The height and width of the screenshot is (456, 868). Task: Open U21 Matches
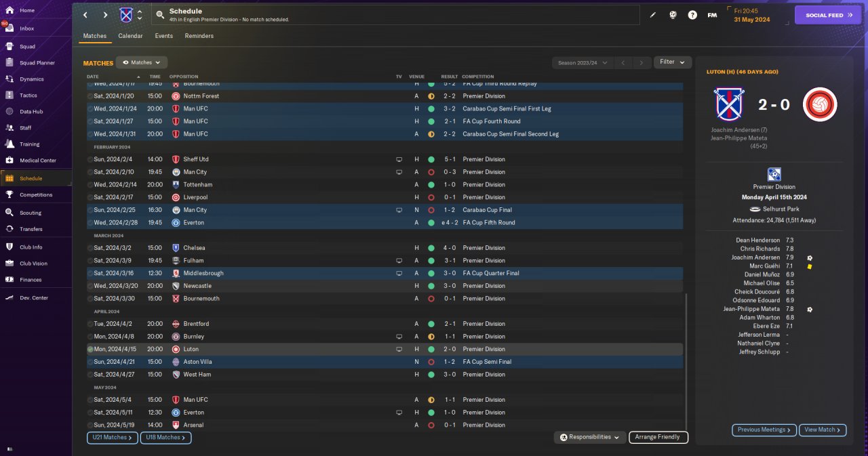point(113,438)
